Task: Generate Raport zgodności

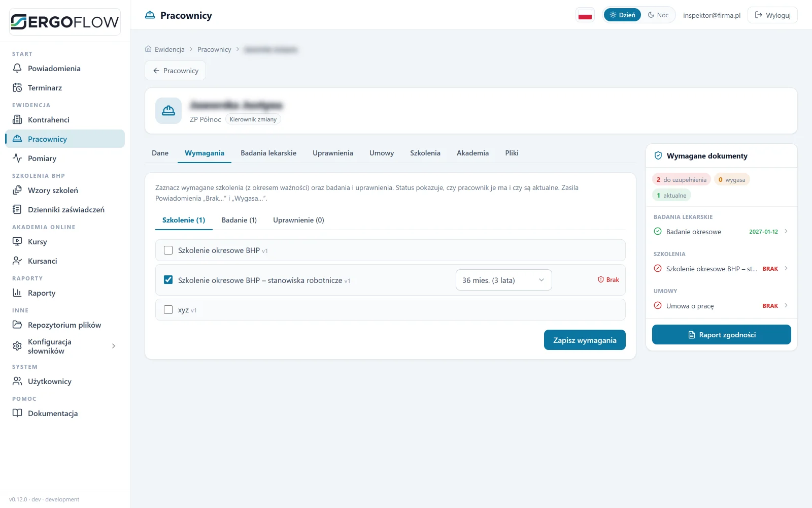Action: pyautogui.click(x=721, y=335)
